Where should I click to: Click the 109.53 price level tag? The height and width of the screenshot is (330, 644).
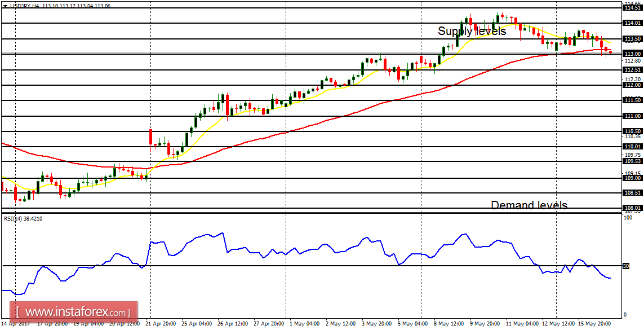pos(634,160)
